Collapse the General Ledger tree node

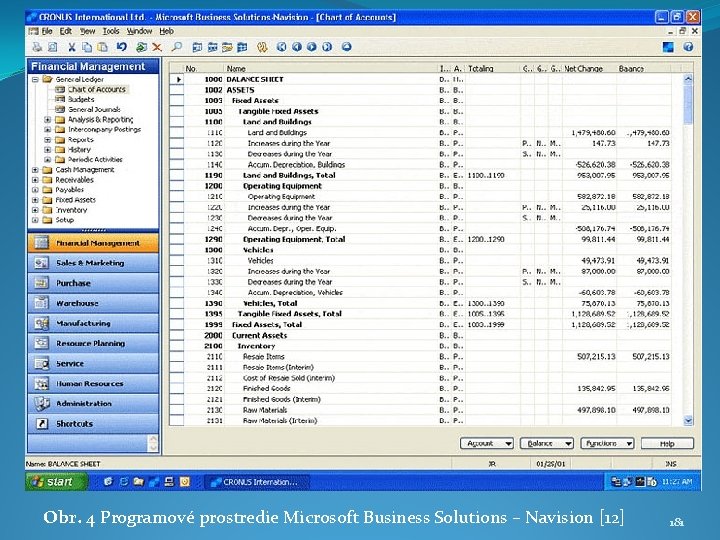coord(35,79)
